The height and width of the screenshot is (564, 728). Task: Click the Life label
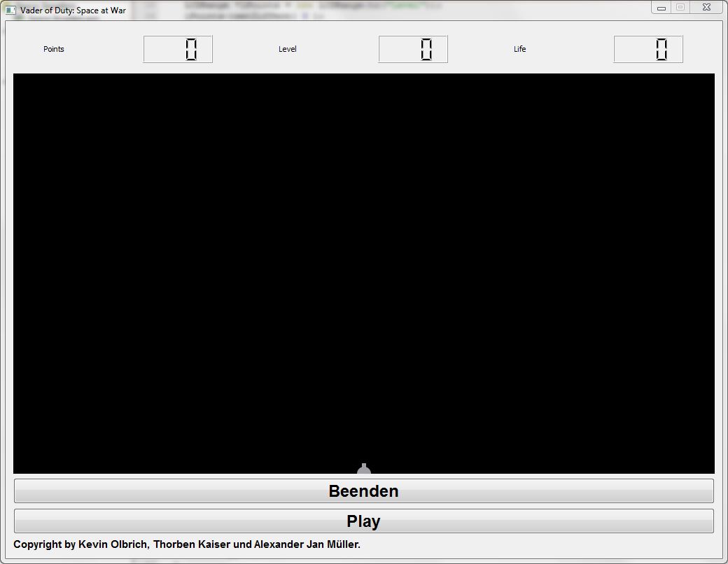pos(519,49)
